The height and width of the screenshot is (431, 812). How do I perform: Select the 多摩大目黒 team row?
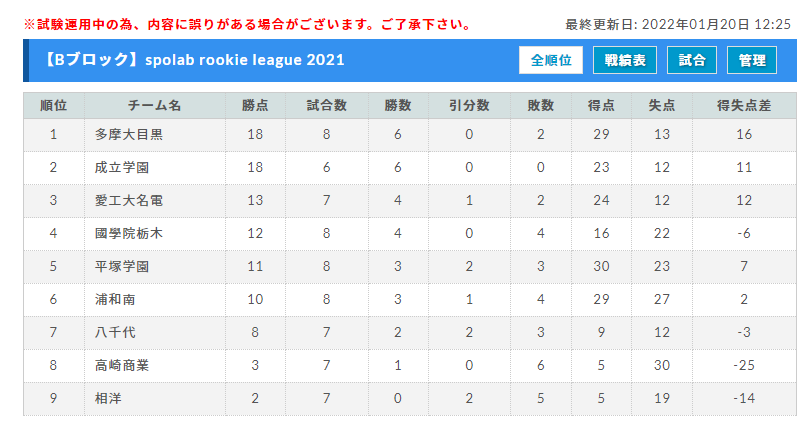410,135
